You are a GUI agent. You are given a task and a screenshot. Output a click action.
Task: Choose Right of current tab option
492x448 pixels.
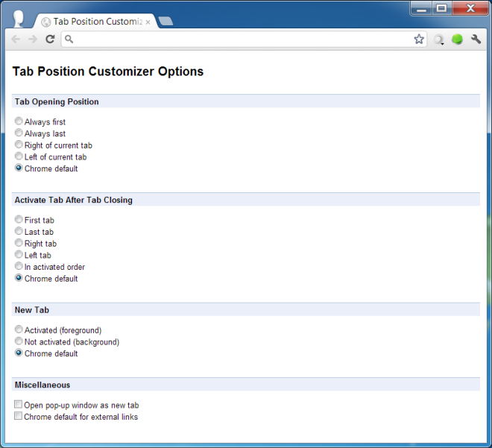[x=19, y=145]
